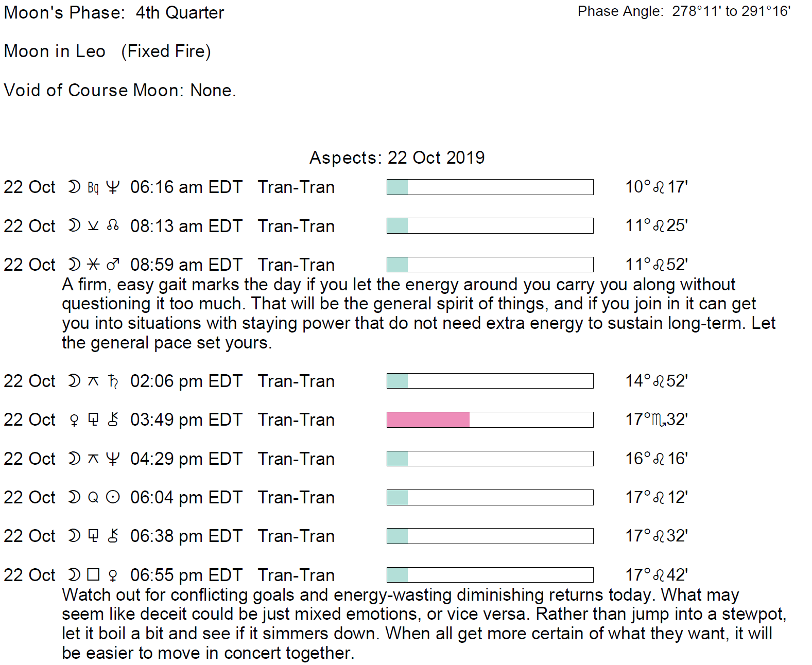Click the "Aspects: 22 Oct 2019" heading
Viewport: 812px width, 665px height.
pos(396,157)
